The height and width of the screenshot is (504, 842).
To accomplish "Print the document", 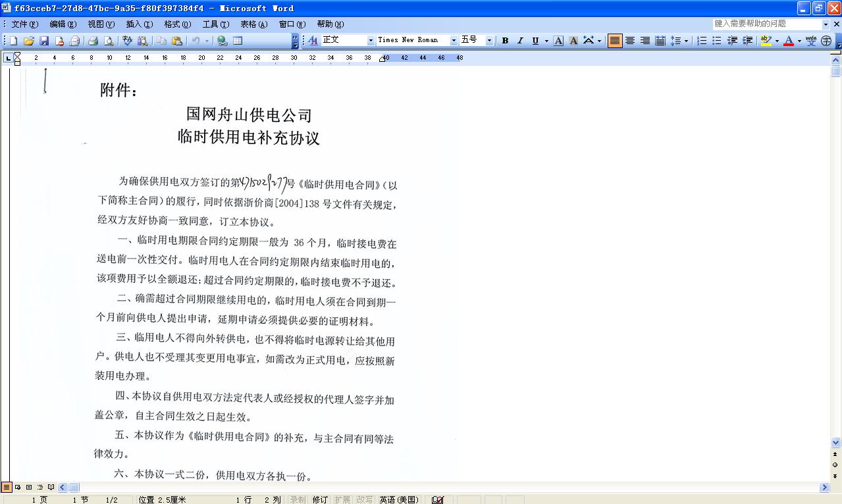I will [93, 41].
